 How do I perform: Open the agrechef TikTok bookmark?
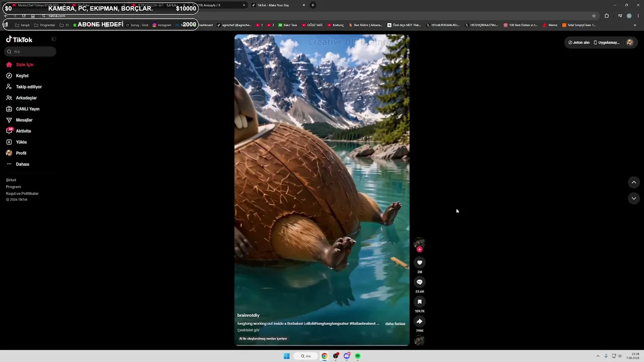(x=234, y=25)
